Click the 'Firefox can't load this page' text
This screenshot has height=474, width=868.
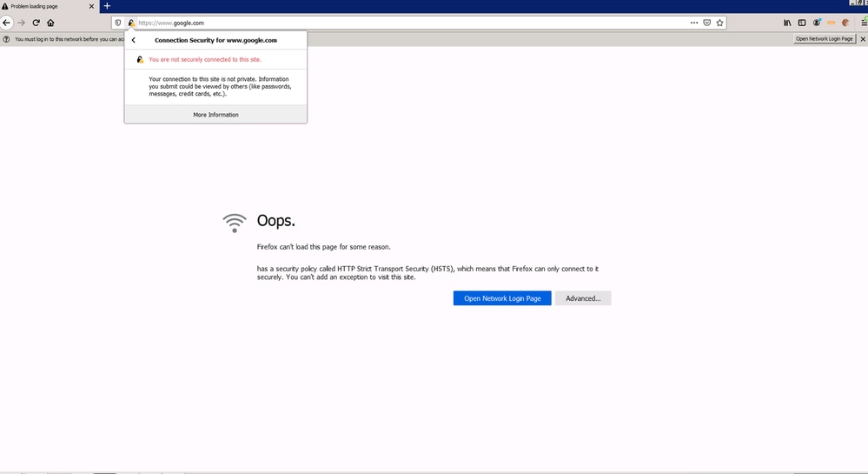323,247
